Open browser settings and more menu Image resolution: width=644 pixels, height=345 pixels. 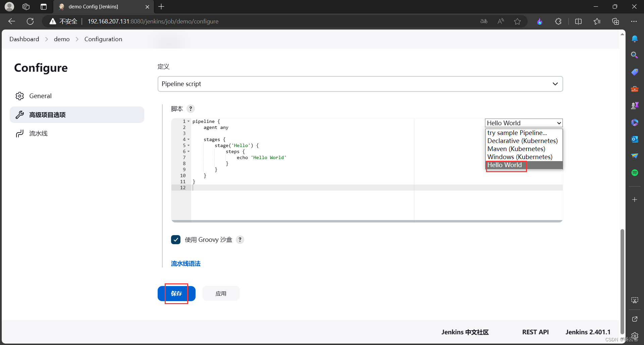pos(634,21)
